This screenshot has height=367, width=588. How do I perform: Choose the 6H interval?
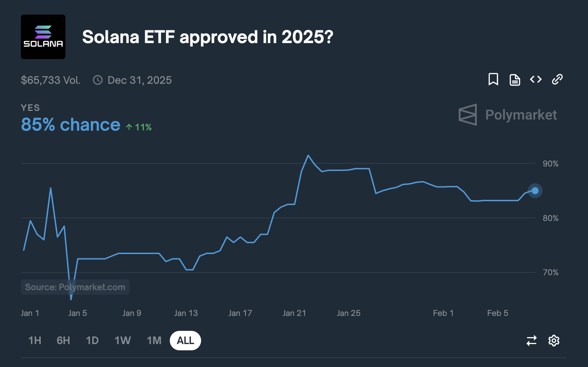[x=63, y=341]
